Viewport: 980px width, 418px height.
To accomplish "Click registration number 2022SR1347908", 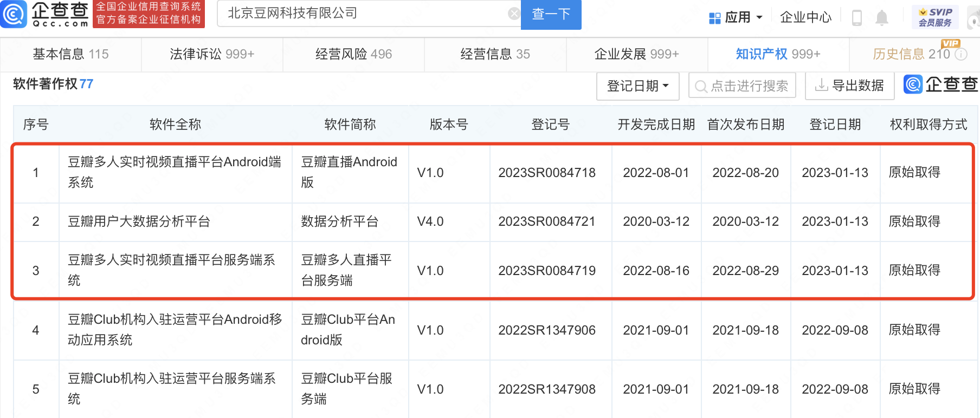I will 547,389.
